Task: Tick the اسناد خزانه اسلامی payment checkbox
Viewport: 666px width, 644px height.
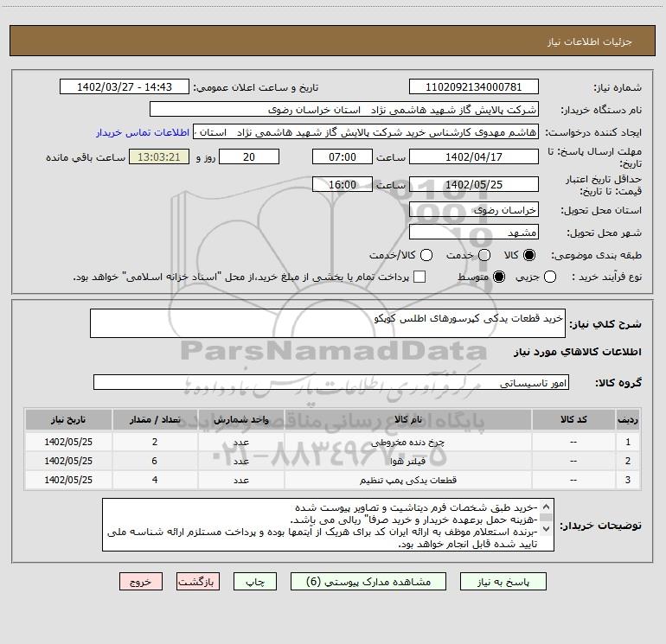Action: click(419, 277)
